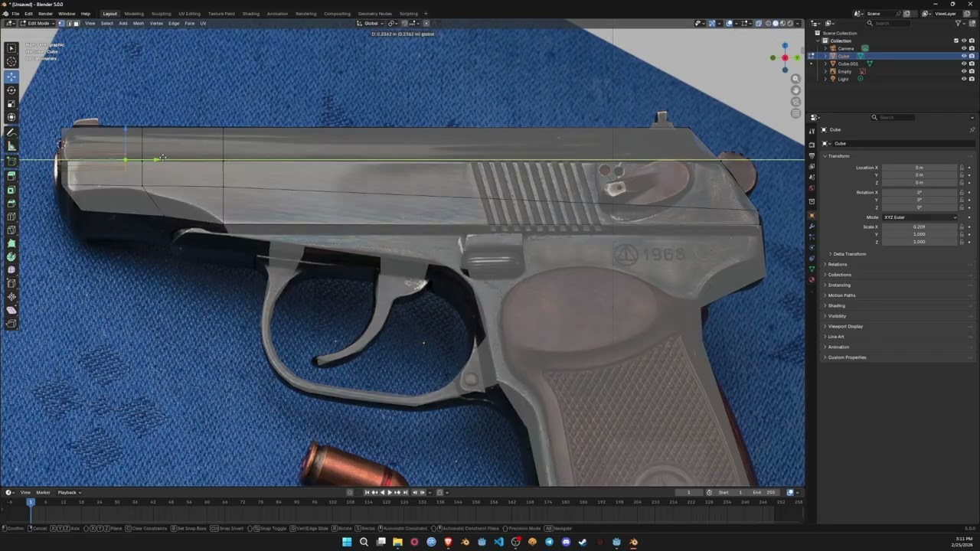980x551 pixels.
Task: Switch to solid viewport shading
Action: pyautogui.click(x=775, y=23)
